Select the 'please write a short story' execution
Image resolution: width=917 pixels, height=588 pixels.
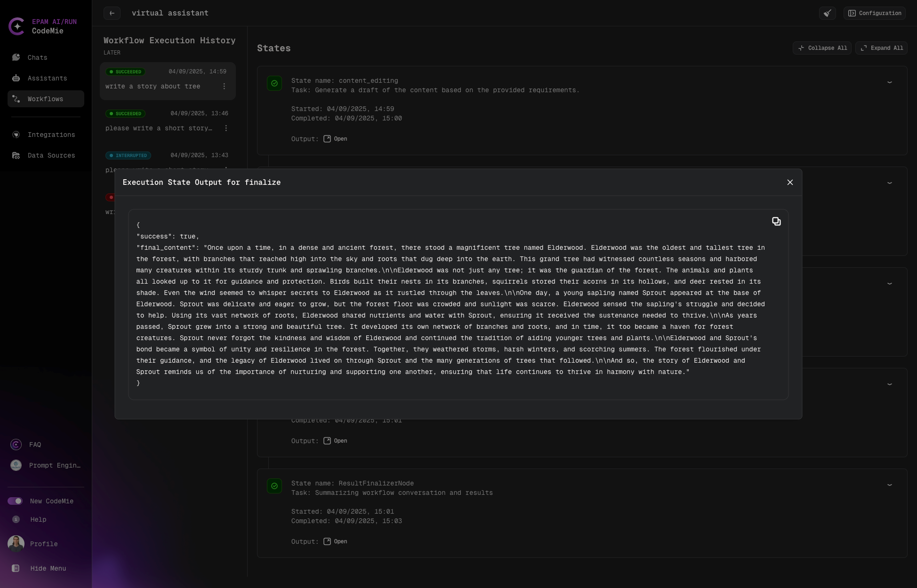pos(159,128)
